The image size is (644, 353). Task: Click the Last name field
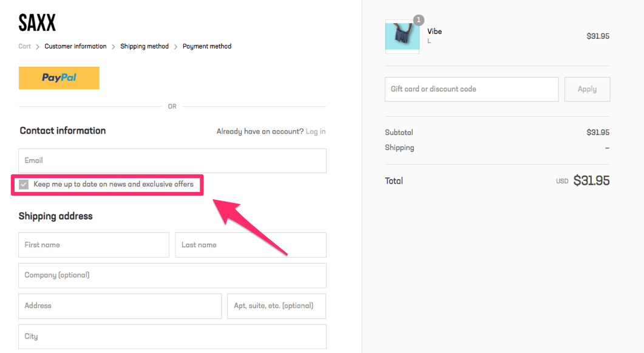pyautogui.click(x=251, y=245)
